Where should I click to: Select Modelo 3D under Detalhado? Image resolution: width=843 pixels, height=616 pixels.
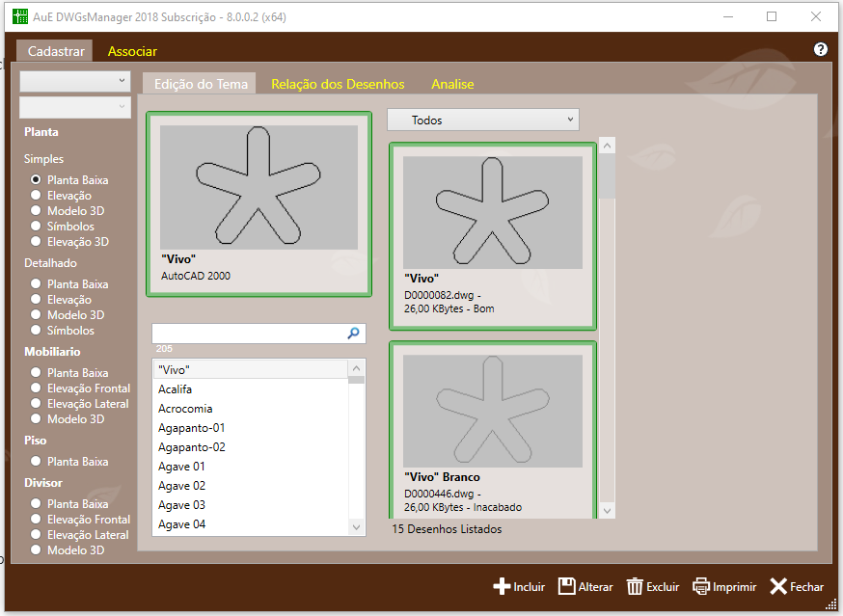tap(37, 315)
